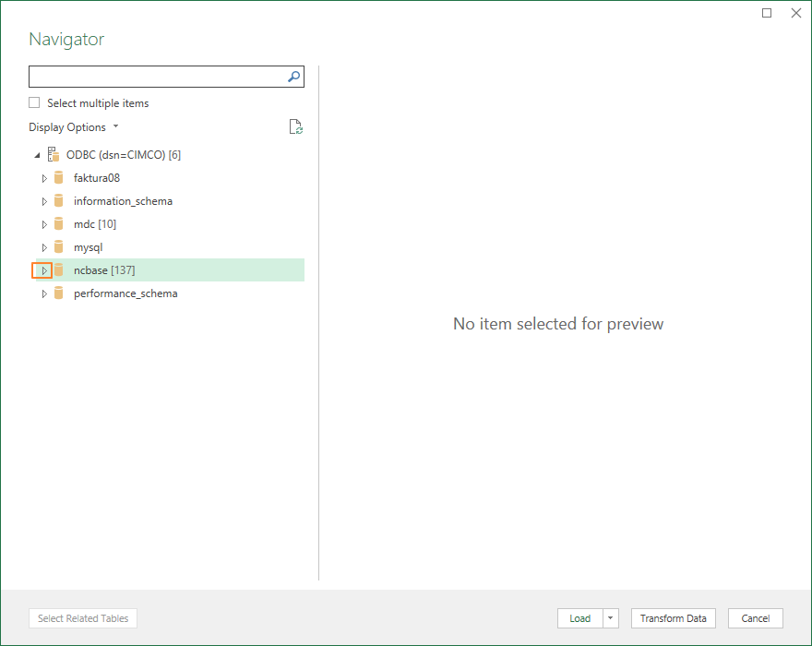812x646 pixels.
Task: Click the Transform Data button
Action: pyautogui.click(x=674, y=618)
